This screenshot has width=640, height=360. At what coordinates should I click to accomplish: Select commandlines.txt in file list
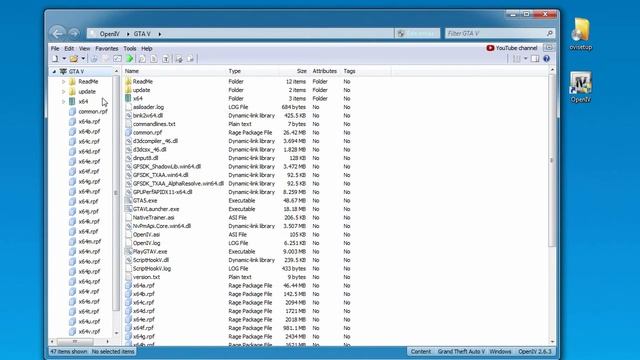tap(154, 124)
